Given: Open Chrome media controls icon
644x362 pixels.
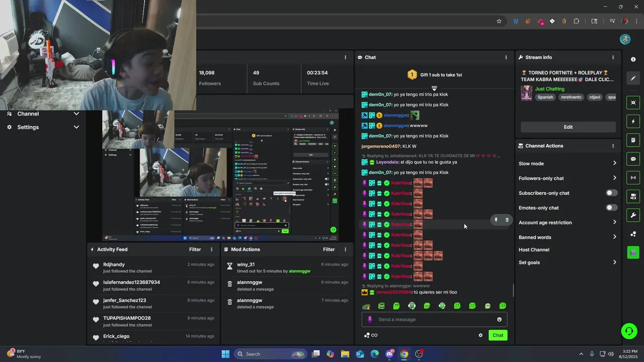Looking at the screenshot, I should tap(612, 21).
